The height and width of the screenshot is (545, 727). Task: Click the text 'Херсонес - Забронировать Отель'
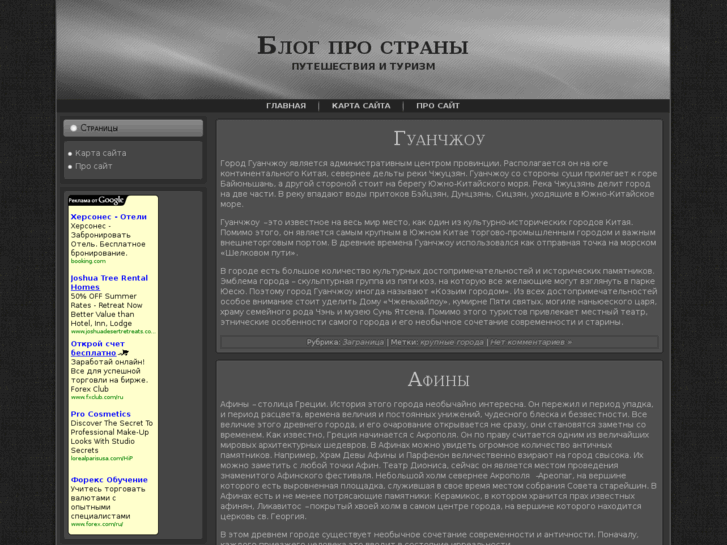pyautogui.click(x=108, y=235)
